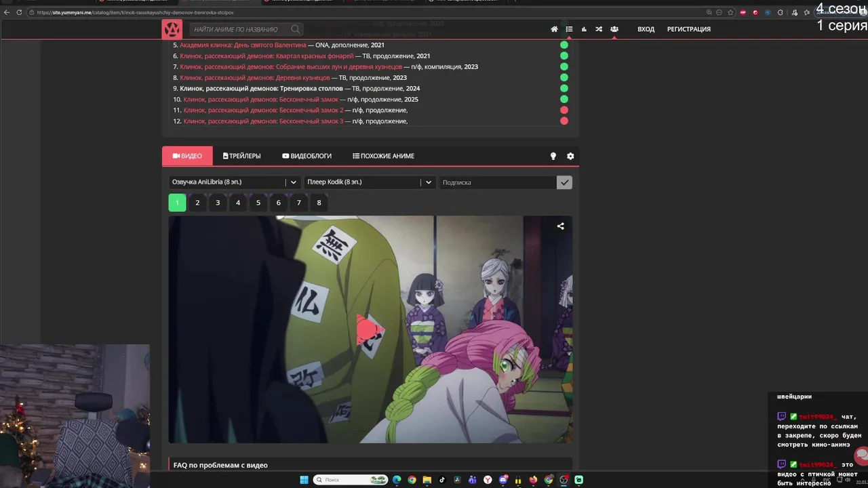This screenshot has width=868, height=488.
Task: Open Академия клинка: День святого Валентина link
Action: 243,45
